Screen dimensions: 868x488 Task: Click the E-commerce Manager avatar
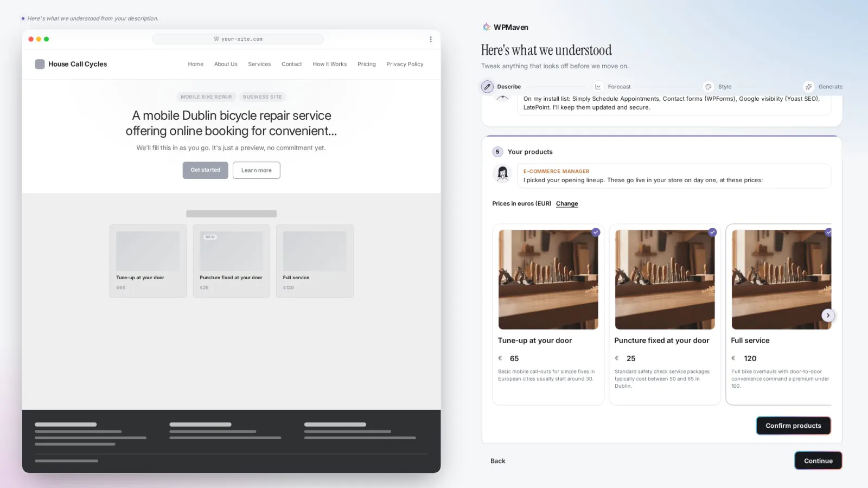(502, 174)
